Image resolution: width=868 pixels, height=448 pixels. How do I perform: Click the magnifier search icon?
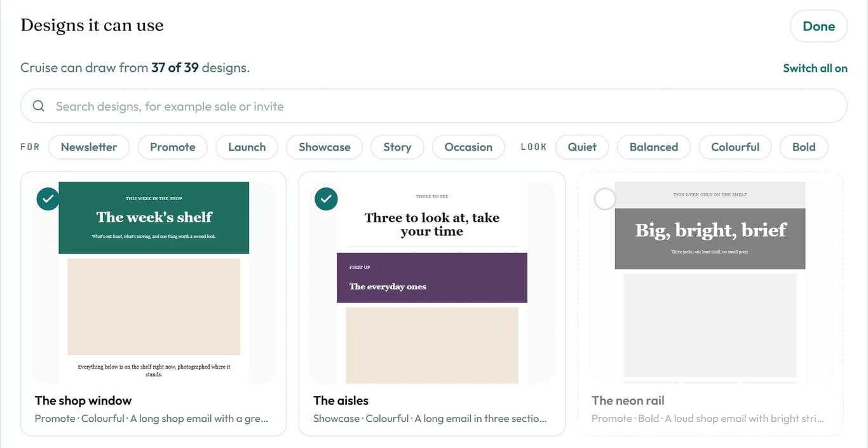point(39,106)
